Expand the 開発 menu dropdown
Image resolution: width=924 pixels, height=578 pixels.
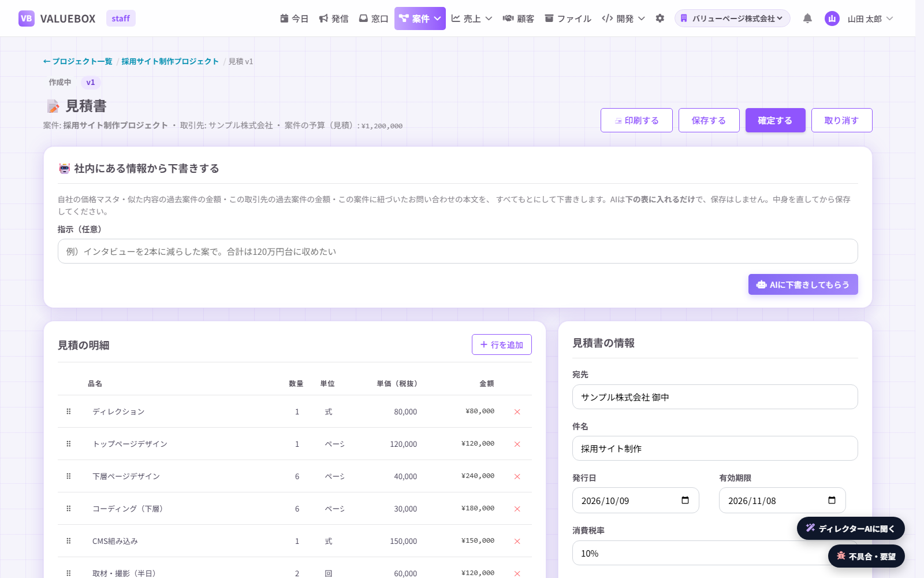click(623, 18)
